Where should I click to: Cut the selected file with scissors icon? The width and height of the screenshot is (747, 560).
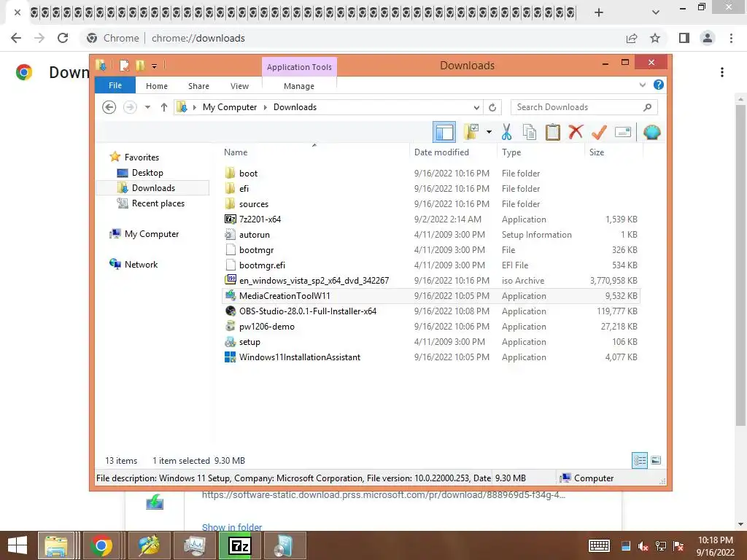click(506, 132)
